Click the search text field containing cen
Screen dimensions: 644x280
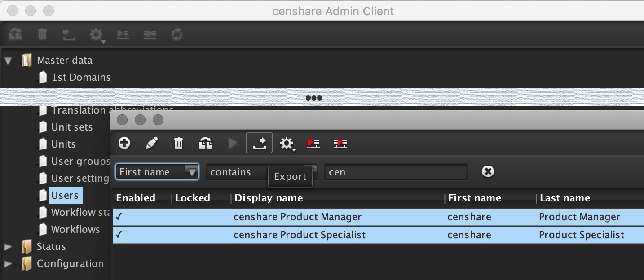(x=395, y=172)
